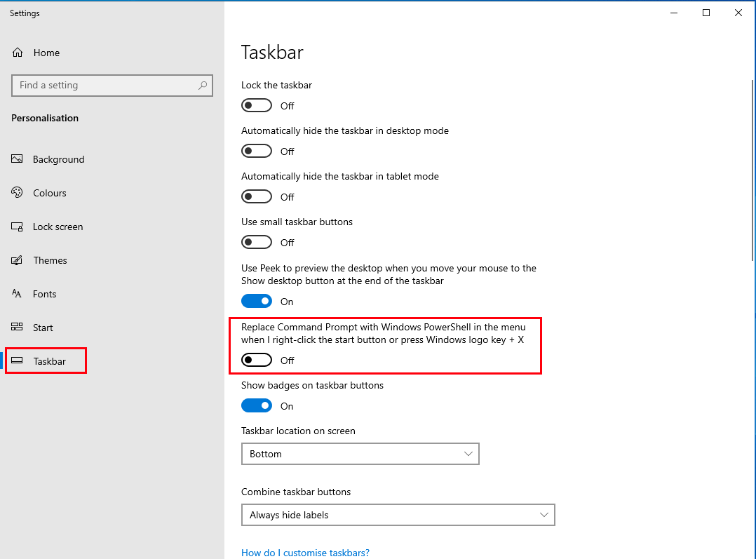This screenshot has height=559, width=756.
Task: Click the chevron of Always hide labels
Action: coord(544,515)
